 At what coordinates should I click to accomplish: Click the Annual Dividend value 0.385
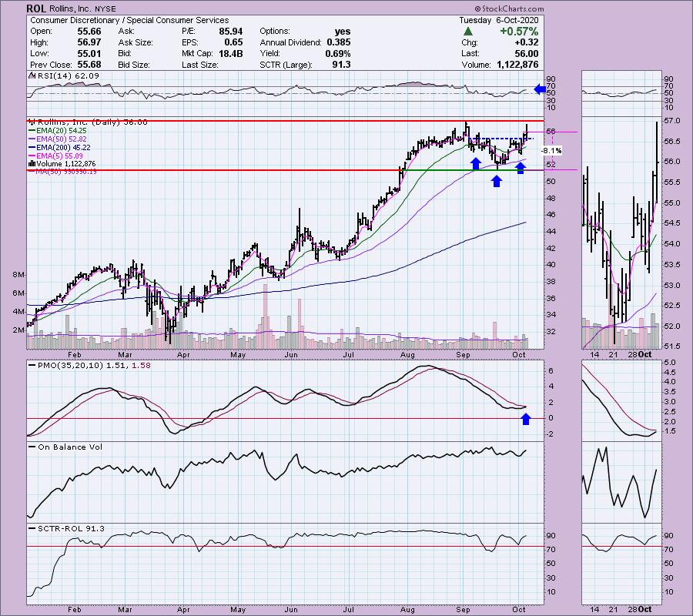339,42
